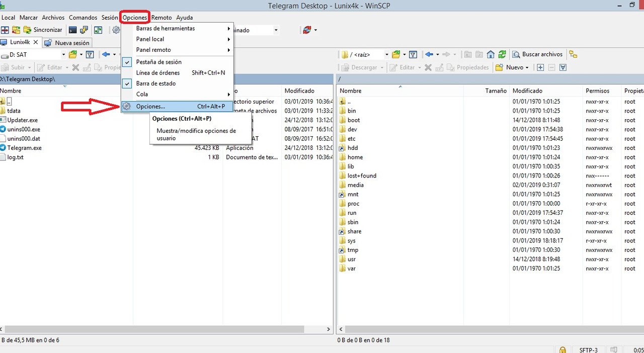Expand the Cola submenu
Screen dimensions: 644x353
(177, 94)
